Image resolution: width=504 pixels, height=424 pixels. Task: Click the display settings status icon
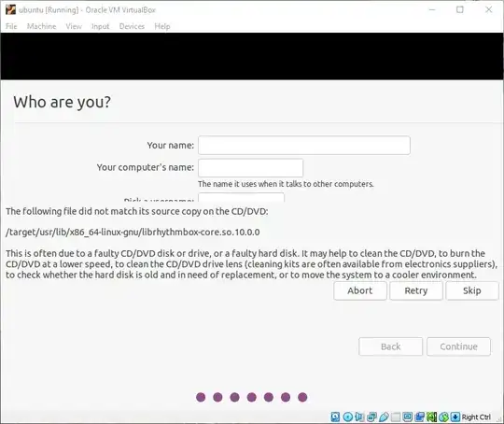tap(408, 417)
